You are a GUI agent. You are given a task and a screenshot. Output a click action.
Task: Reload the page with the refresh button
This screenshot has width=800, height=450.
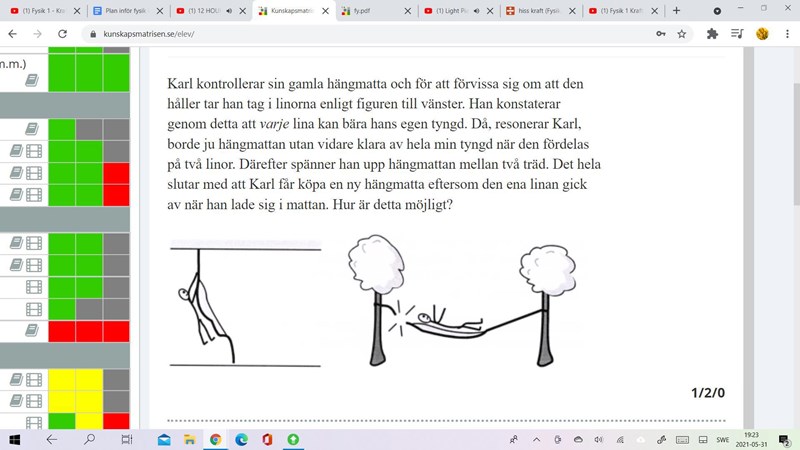click(x=62, y=33)
